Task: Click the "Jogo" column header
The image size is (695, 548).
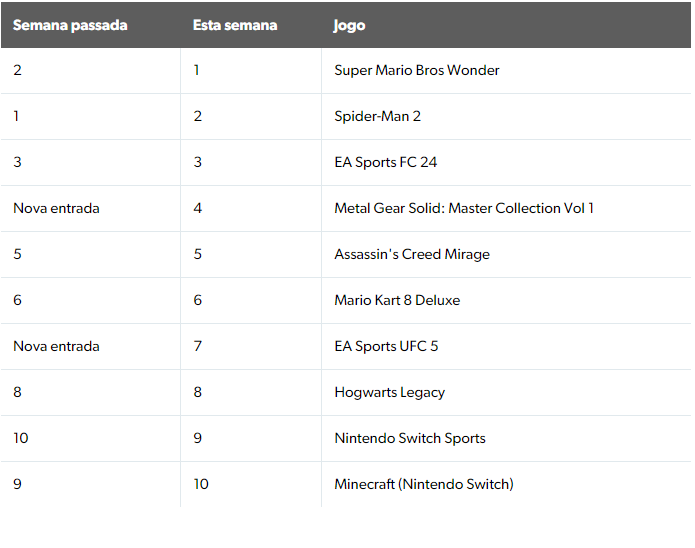Action: (349, 25)
